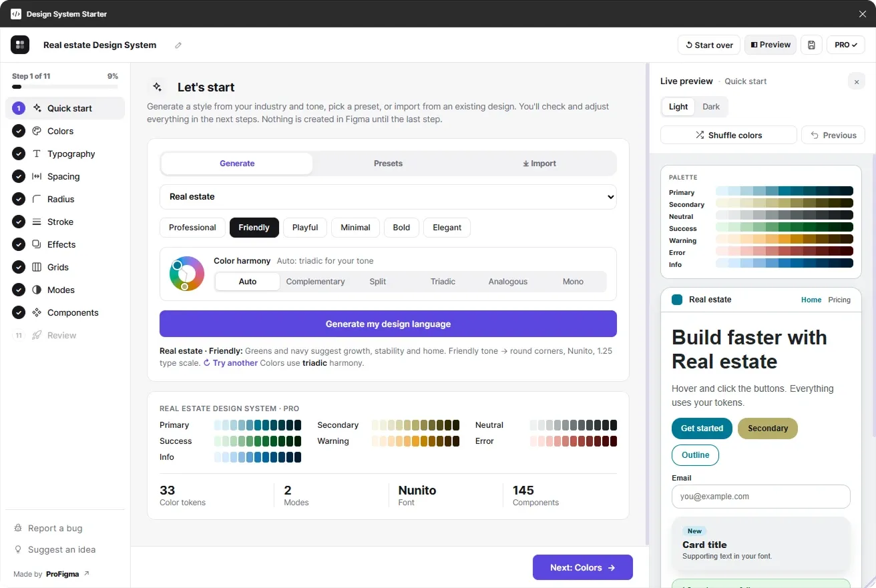Go to the Typography step

[65, 154]
